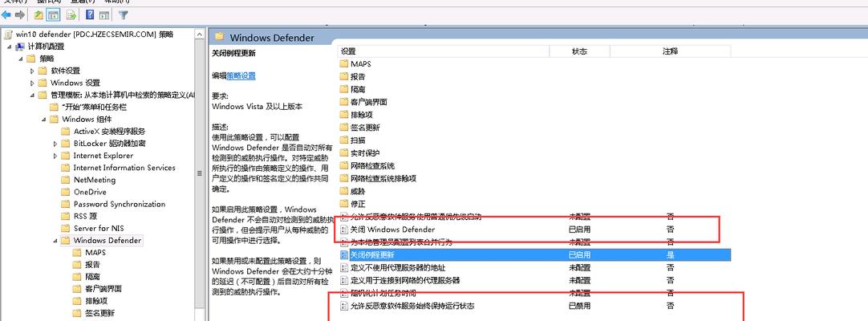
Task: Collapse the Windows 组件 tree node
Action: click(x=44, y=120)
